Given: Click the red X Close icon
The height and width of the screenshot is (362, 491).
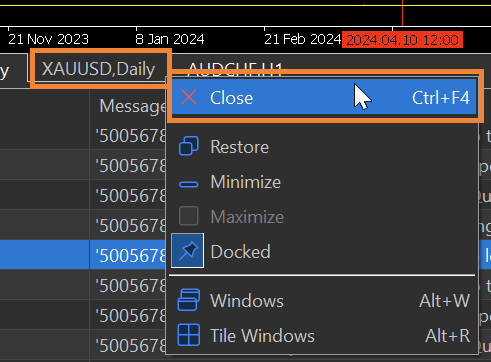Looking at the screenshot, I should coord(189,98).
